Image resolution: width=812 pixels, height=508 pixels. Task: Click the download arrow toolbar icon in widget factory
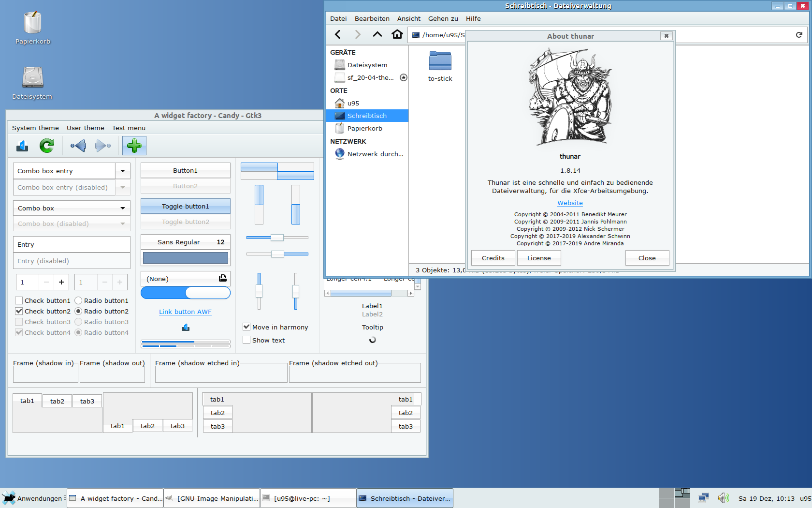click(x=22, y=146)
